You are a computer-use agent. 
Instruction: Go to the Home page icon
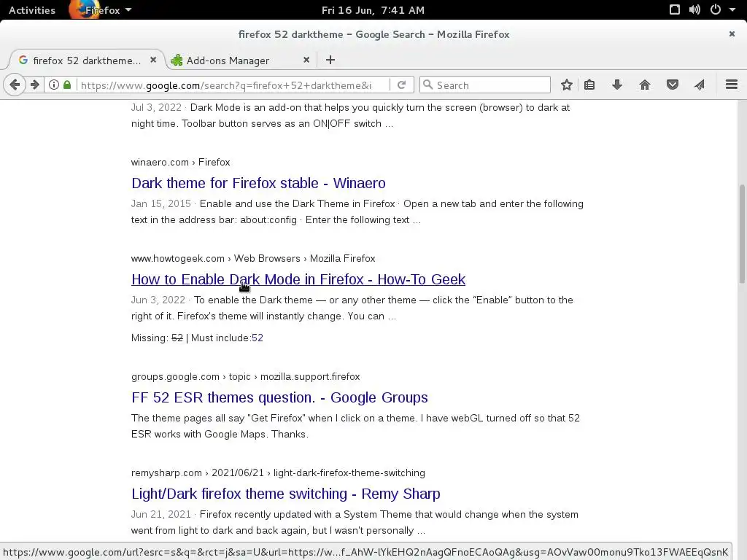click(x=645, y=85)
